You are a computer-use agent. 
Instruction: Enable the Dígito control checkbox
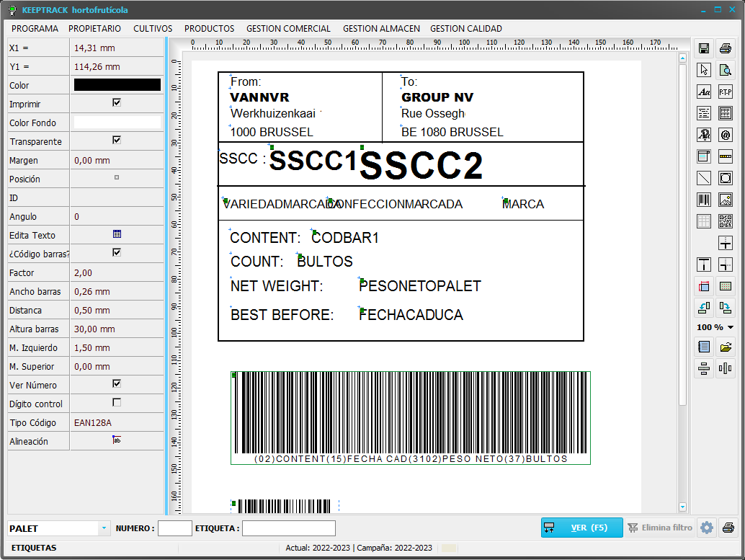pos(117,403)
